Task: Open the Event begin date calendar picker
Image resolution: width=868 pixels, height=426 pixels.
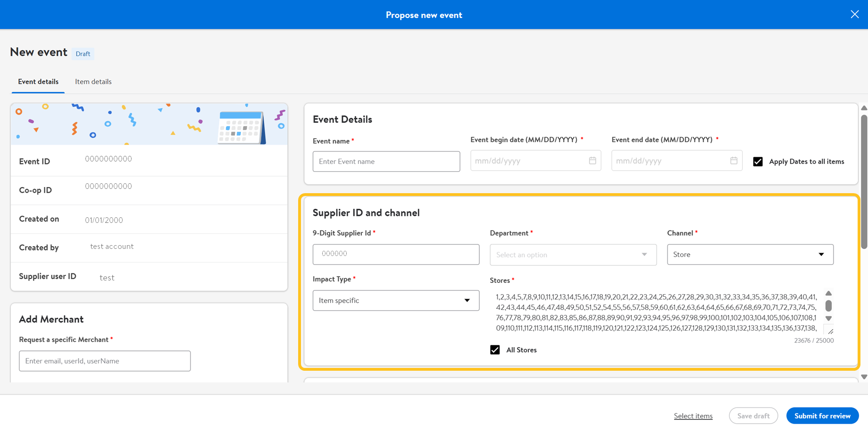Action: [592, 161]
